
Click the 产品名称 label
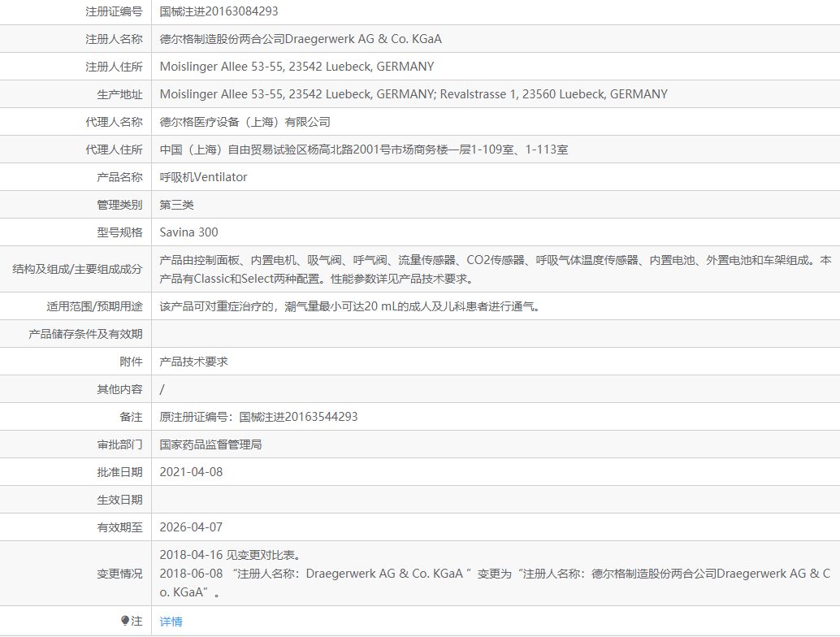(120, 177)
